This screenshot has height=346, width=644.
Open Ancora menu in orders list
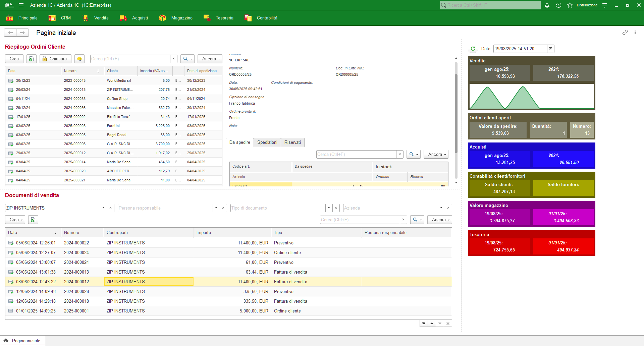tap(210, 59)
